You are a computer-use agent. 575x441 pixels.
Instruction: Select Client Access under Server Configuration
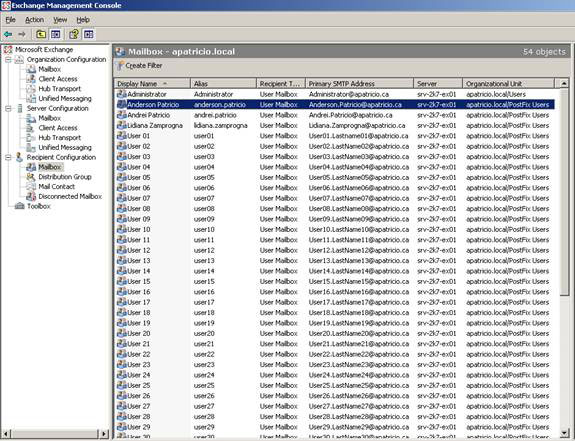(x=58, y=128)
